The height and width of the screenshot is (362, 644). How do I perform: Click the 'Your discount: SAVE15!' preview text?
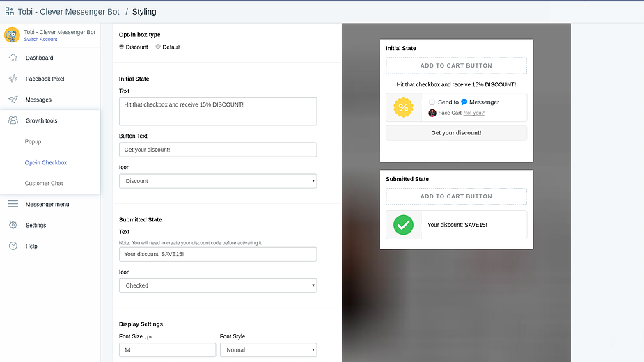click(457, 225)
